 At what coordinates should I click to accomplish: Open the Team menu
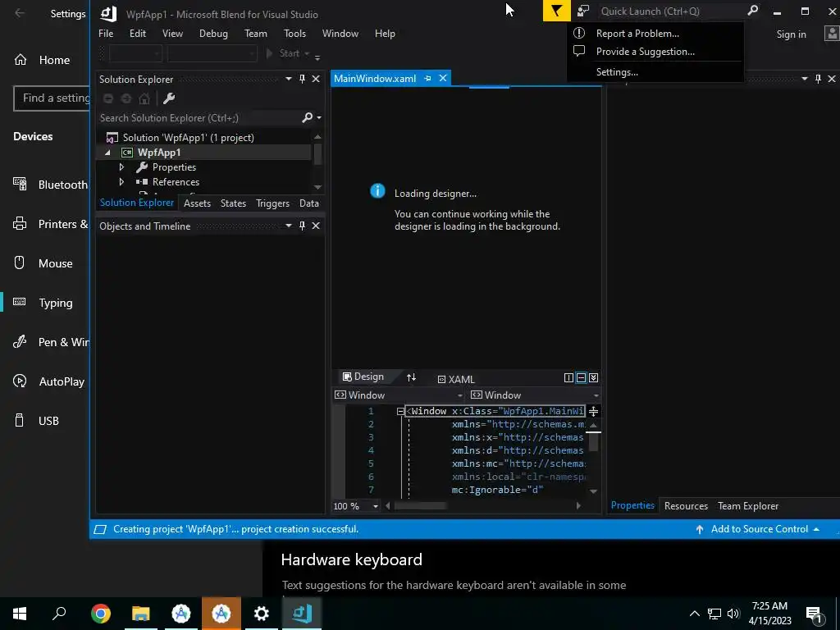pyautogui.click(x=256, y=33)
